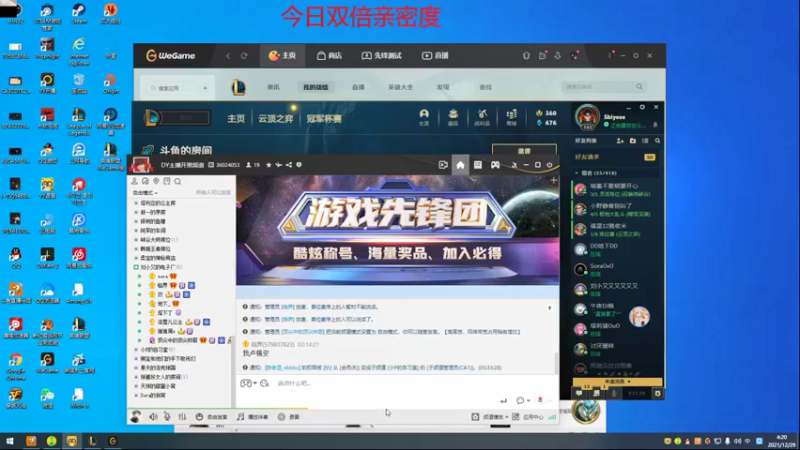Open the chat bubble options dropdown
Screen dimensions: 800x450
point(522,401)
